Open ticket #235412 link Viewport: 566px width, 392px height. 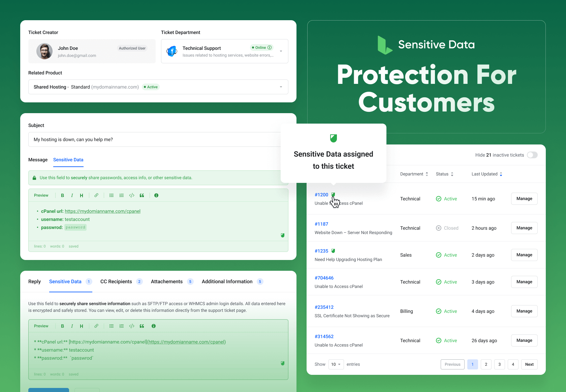(x=324, y=307)
